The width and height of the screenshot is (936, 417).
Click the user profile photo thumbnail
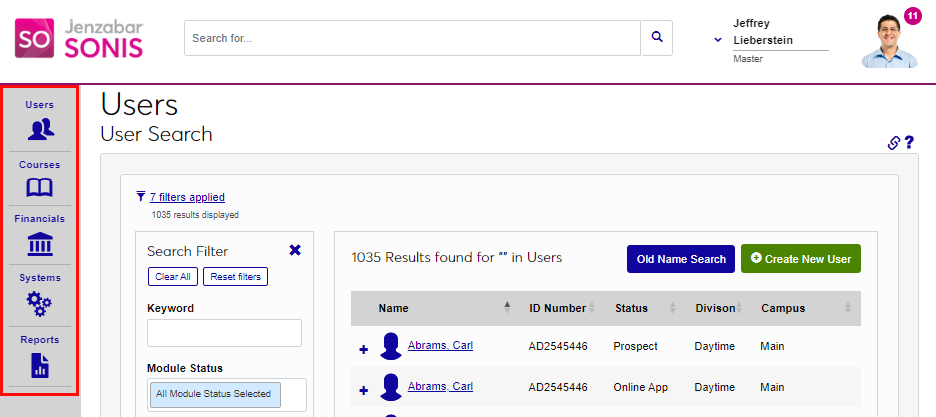pos(888,42)
